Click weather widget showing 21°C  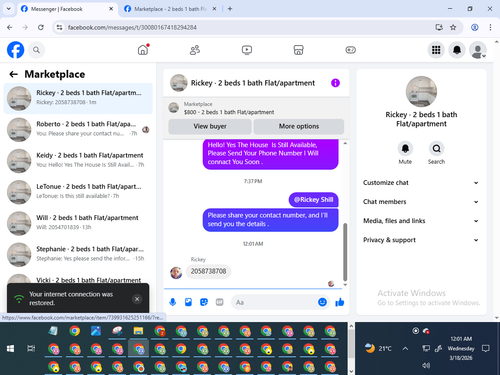click(x=378, y=349)
